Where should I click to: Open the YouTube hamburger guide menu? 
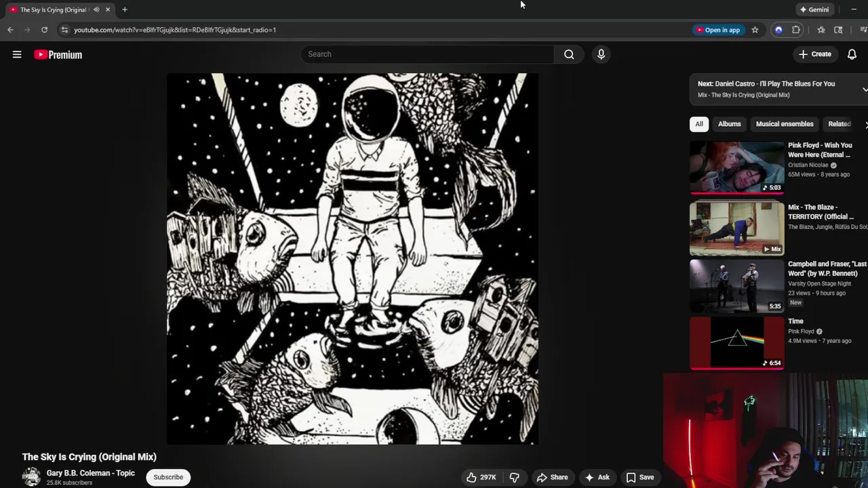[17, 54]
